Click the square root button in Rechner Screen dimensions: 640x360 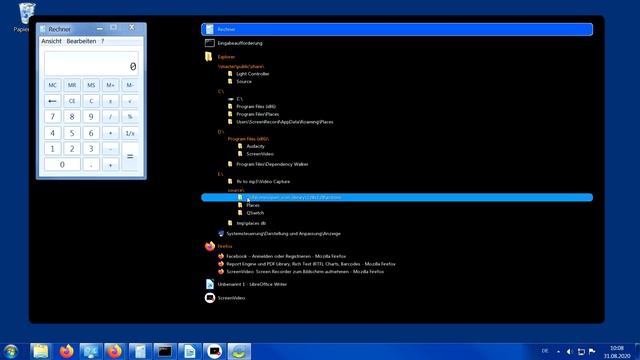tap(130, 101)
